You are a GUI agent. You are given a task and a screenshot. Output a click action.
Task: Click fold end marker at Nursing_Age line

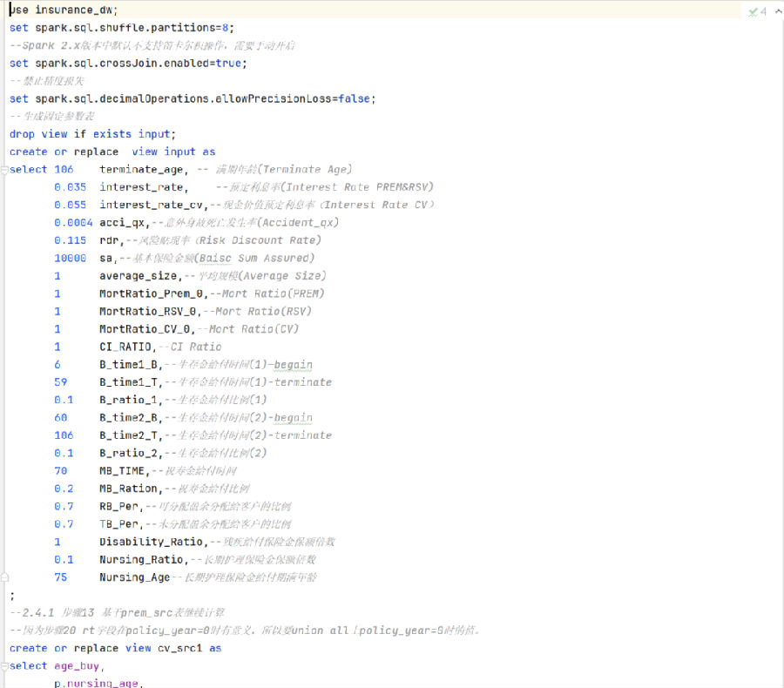click(x=4, y=577)
